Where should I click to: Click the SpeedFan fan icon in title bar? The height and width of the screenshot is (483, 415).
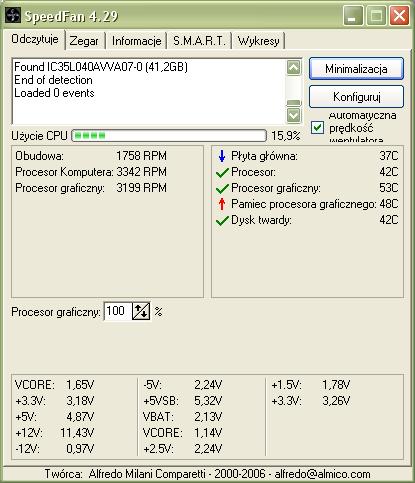13,15
